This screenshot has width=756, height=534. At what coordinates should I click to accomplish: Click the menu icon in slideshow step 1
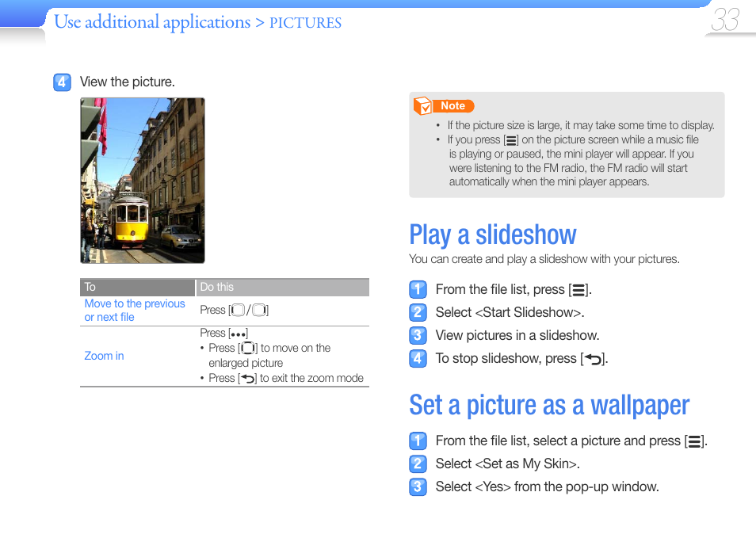[x=578, y=290]
